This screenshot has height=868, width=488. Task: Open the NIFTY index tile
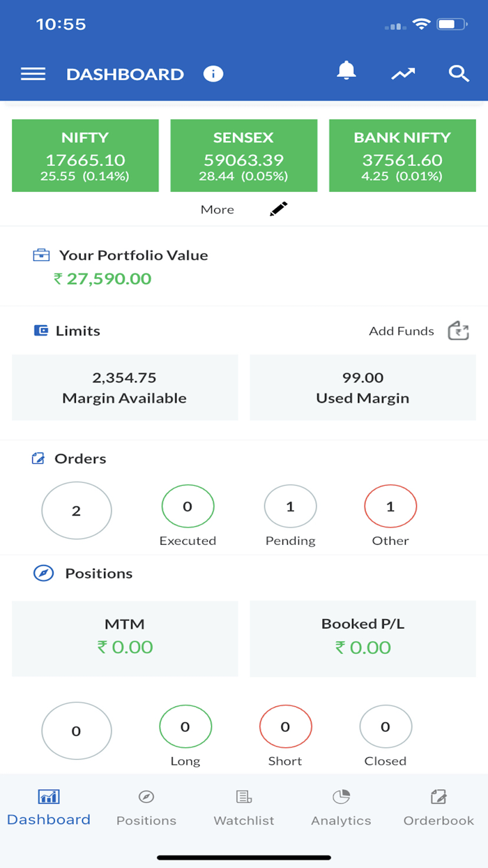(85, 156)
